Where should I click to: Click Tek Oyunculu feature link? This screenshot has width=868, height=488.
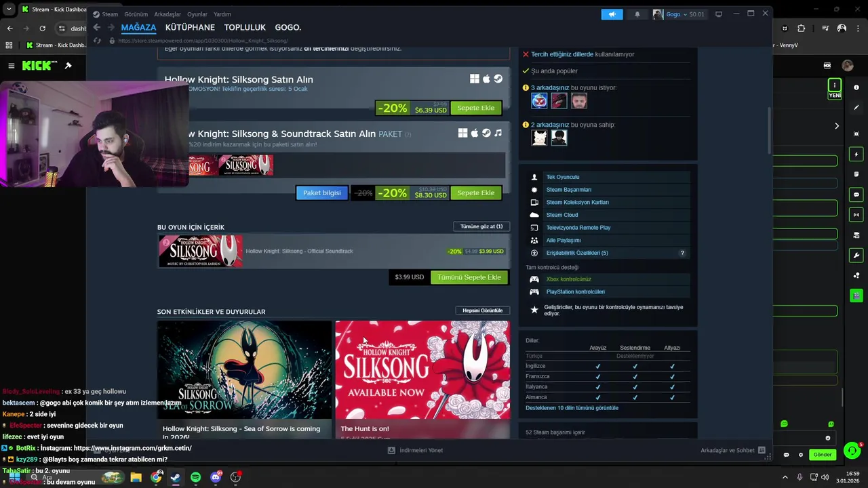pos(562,177)
